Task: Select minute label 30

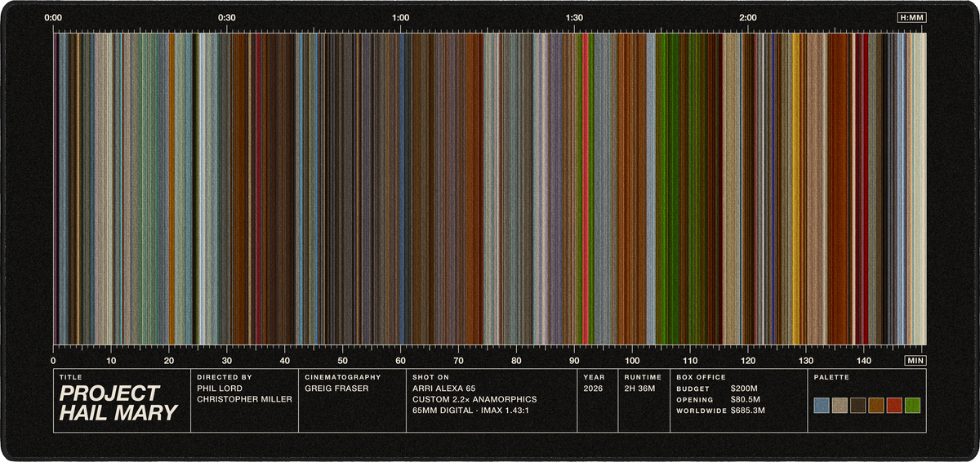Action: click(x=227, y=360)
